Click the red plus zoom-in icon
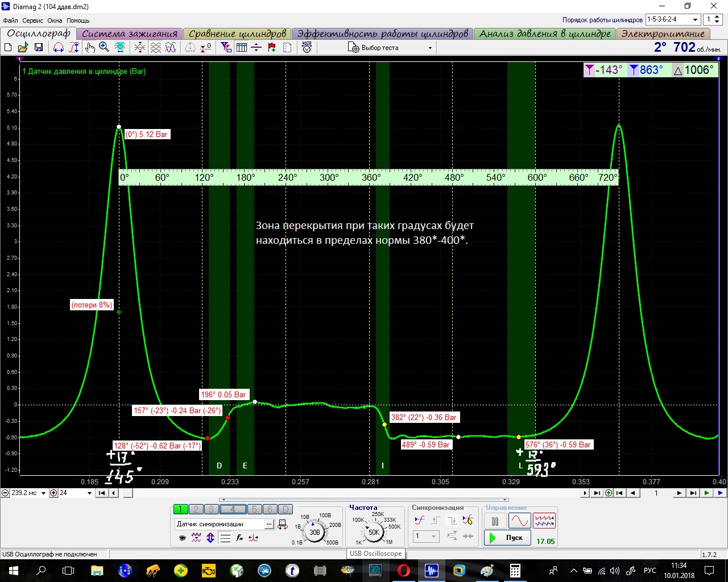The width and height of the screenshot is (728, 582). click(x=53, y=493)
